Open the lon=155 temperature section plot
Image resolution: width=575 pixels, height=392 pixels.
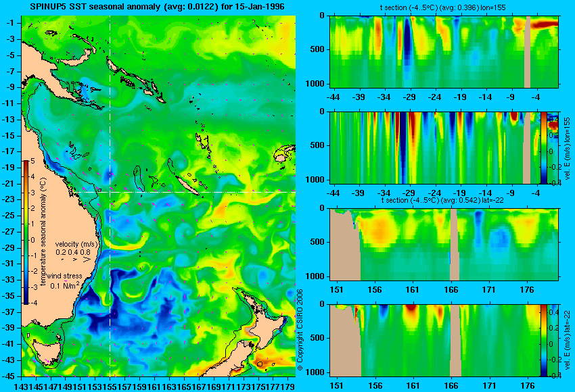click(x=444, y=51)
